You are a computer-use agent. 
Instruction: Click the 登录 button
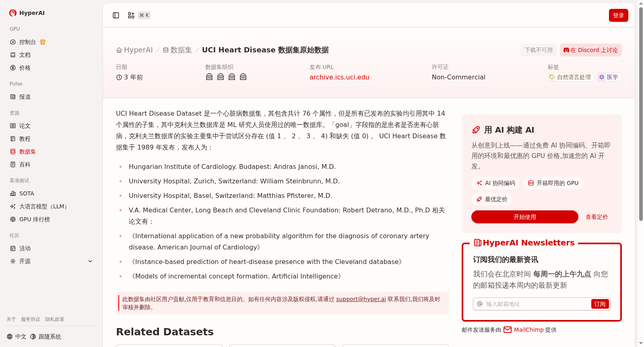pyautogui.click(x=618, y=15)
